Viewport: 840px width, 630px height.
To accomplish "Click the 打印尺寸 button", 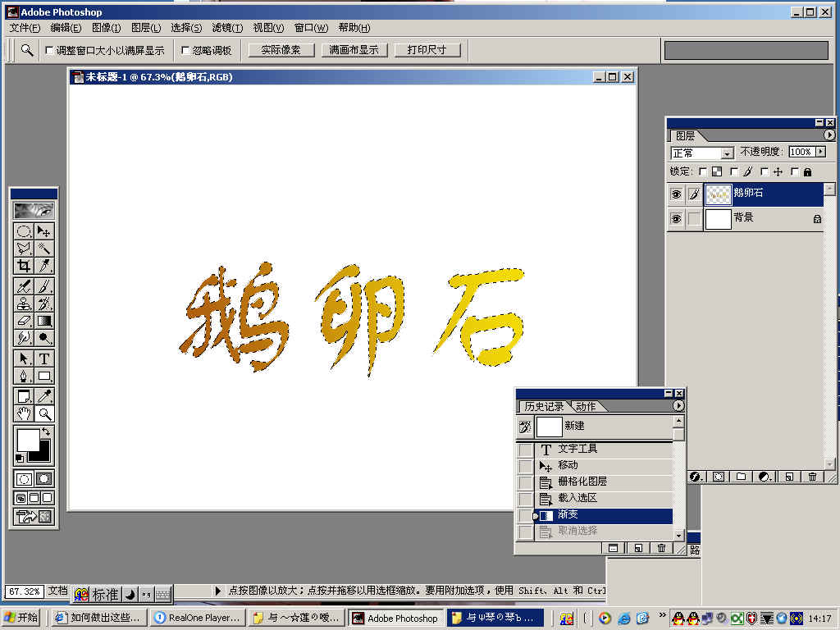I will click(427, 50).
